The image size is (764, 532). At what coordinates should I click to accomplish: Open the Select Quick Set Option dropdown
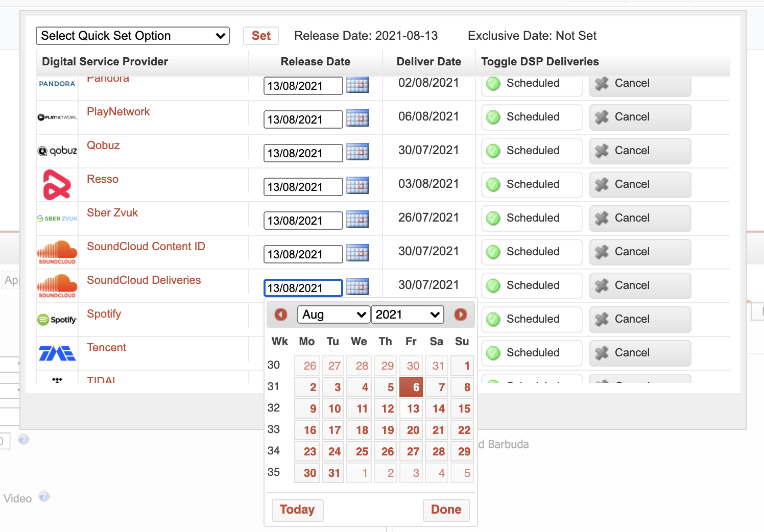tap(133, 36)
